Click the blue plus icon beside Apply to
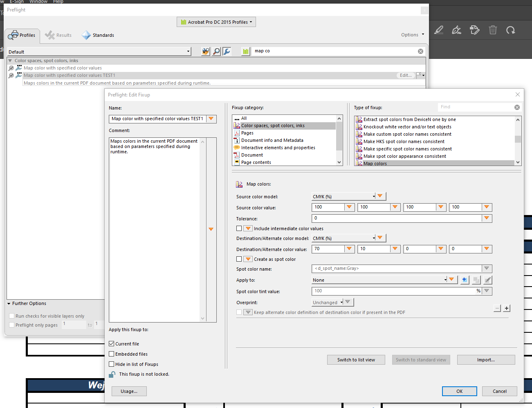Viewport: 532px width, 408px height. 465,280
